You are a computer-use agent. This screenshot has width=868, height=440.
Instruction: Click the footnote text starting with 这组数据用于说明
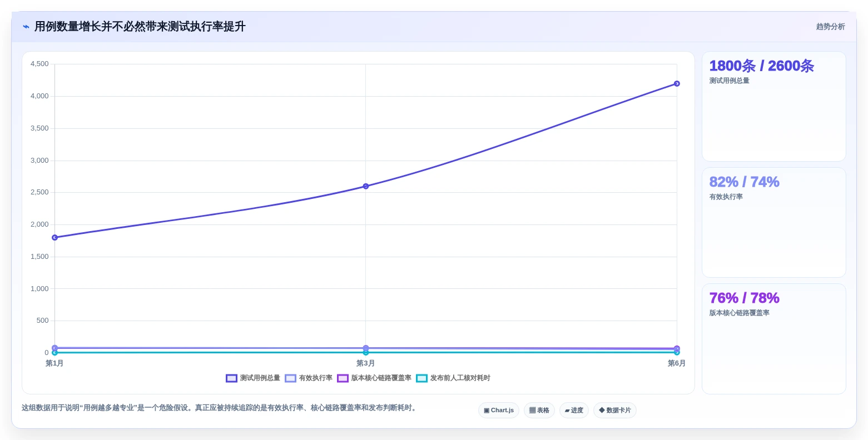click(x=220, y=408)
